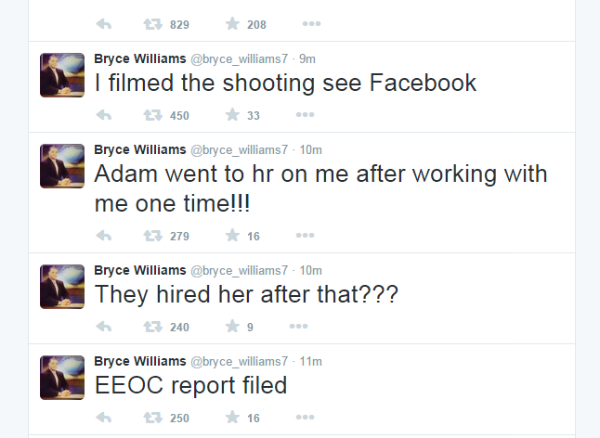Favorite "They hired her after that???" tweet
The image size is (600, 438).
(232, 326)
